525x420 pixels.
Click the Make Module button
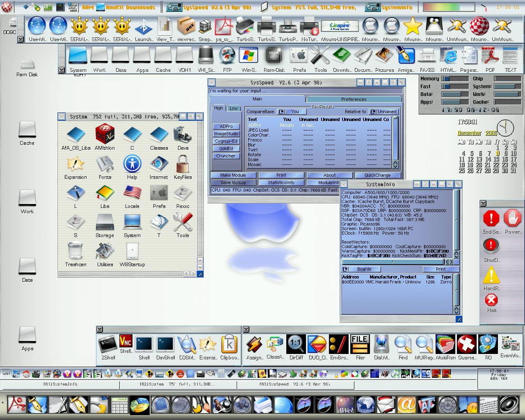[x=233, y=175]
